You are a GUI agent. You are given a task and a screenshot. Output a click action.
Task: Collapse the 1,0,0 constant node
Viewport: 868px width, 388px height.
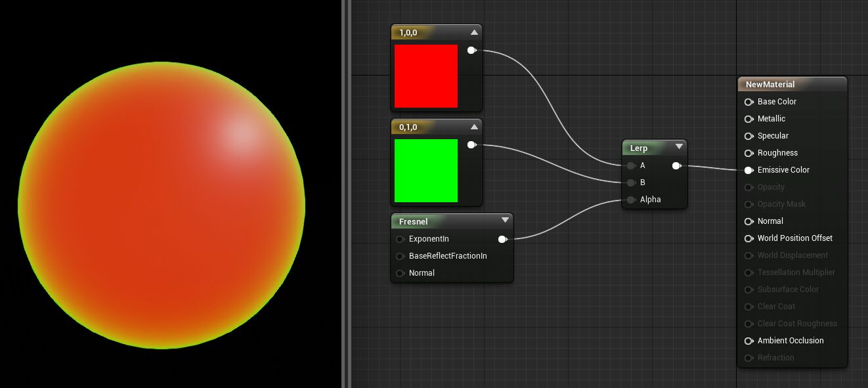pyautogui.click(x=474, y=32)
